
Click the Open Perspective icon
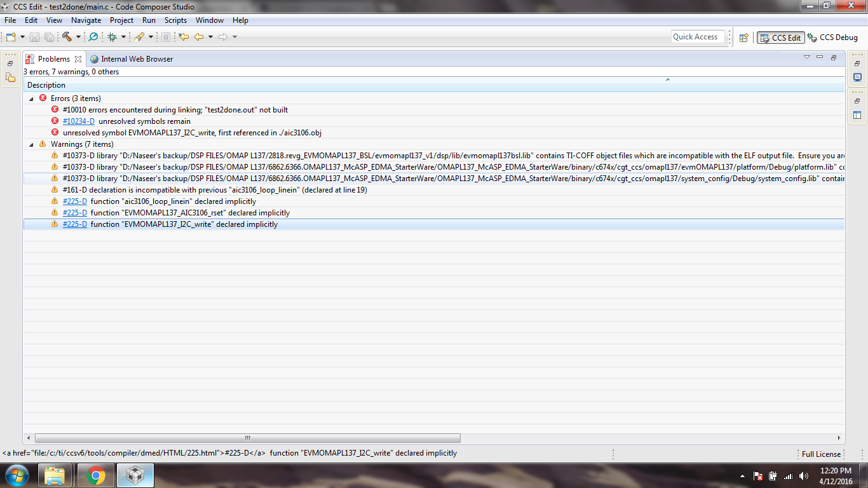tap(744, 37)
